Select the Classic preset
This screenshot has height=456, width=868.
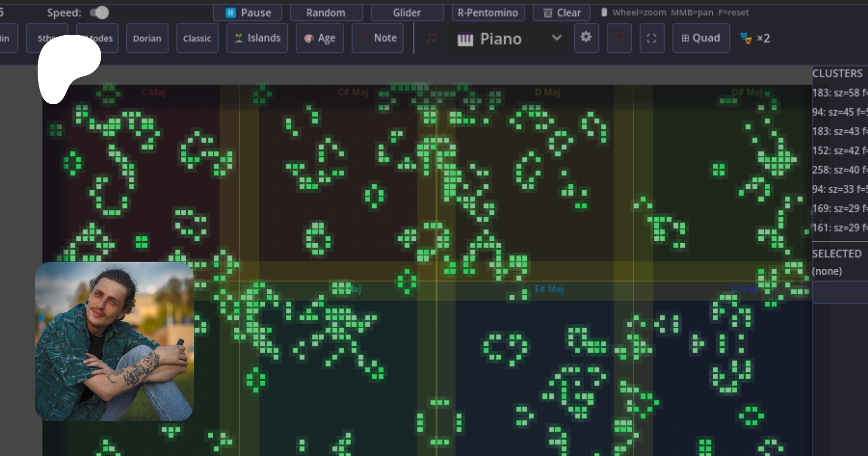pos(197,38)
